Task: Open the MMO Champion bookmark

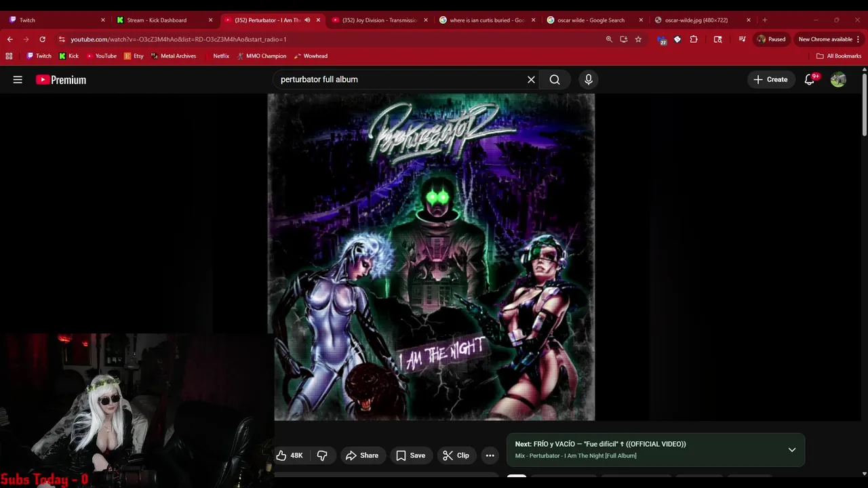Action: pos(261,56)
